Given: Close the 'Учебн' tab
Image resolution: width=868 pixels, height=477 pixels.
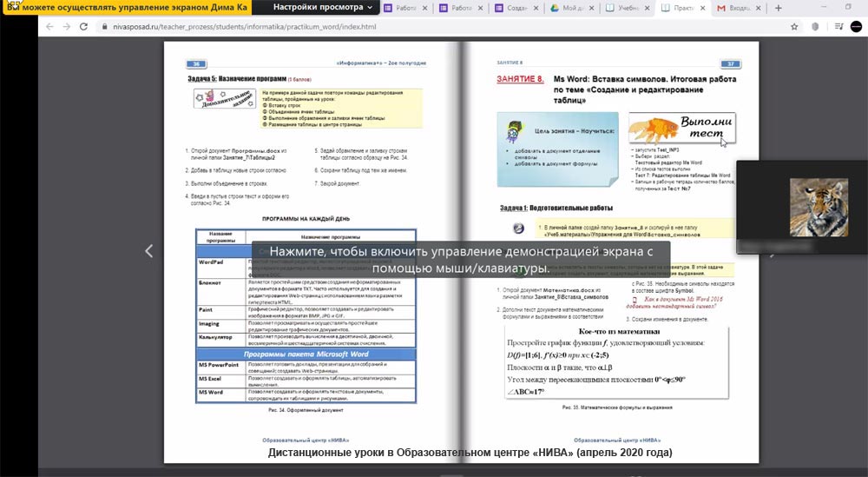Looking at the screenshot, I should click(x=647, y=9).
